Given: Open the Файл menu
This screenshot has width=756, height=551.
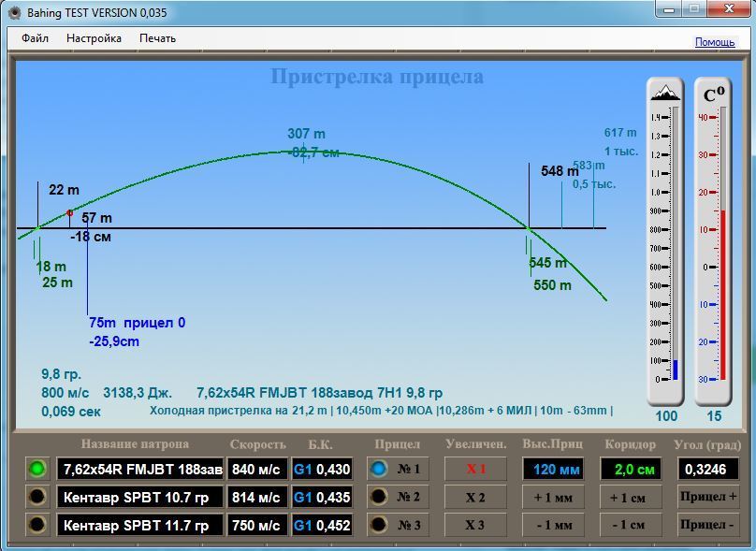Looking at the screenshot, I should click(35, 38).
